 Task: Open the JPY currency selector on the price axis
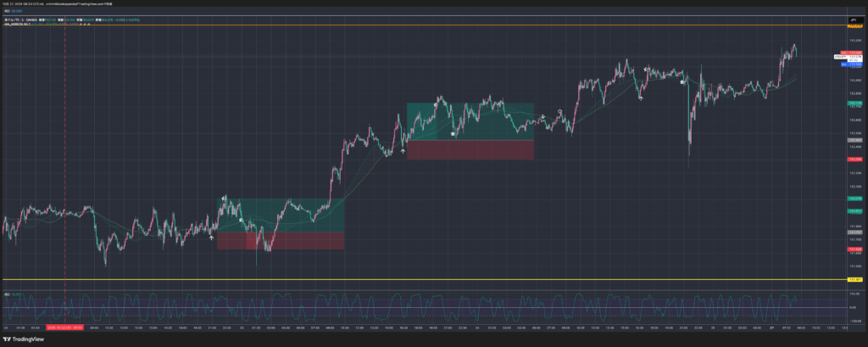854,19
